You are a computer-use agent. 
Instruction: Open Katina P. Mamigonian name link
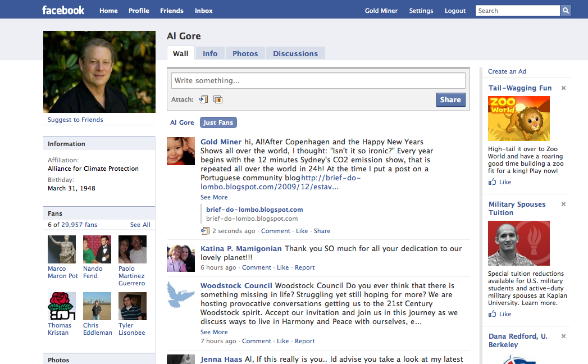pyautogui.click(x=241, y=248)
